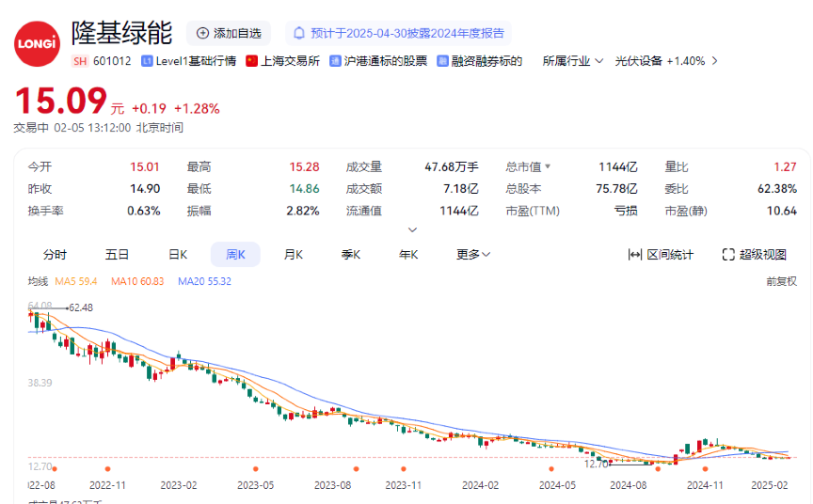Viewport: 813px width, 504px height.
Task: Click the orange event dot above 2022-11
Action: [x=107, y=469]
